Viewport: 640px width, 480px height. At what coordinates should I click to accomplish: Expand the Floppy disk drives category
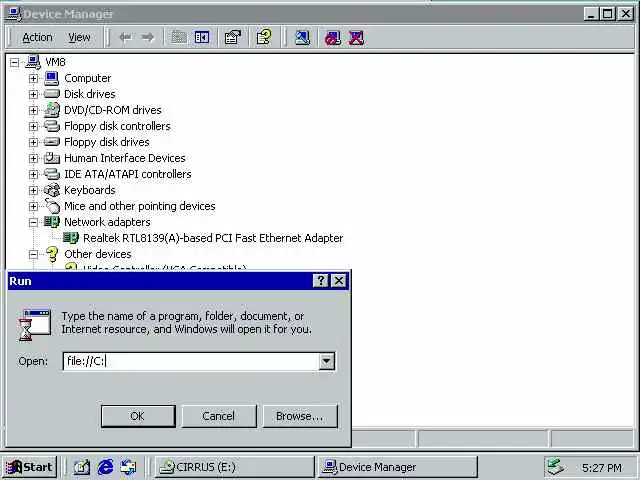(x=33, y=142)
